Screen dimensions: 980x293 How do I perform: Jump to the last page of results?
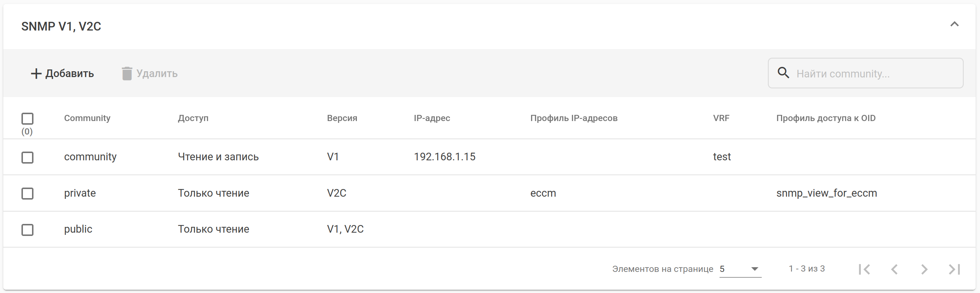pos(954,269)
